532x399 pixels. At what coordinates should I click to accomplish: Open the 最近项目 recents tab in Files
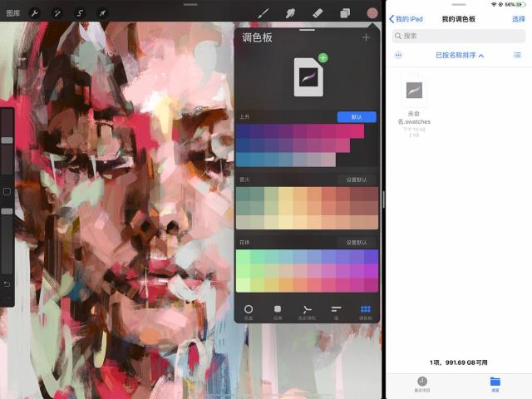point(422,384)
